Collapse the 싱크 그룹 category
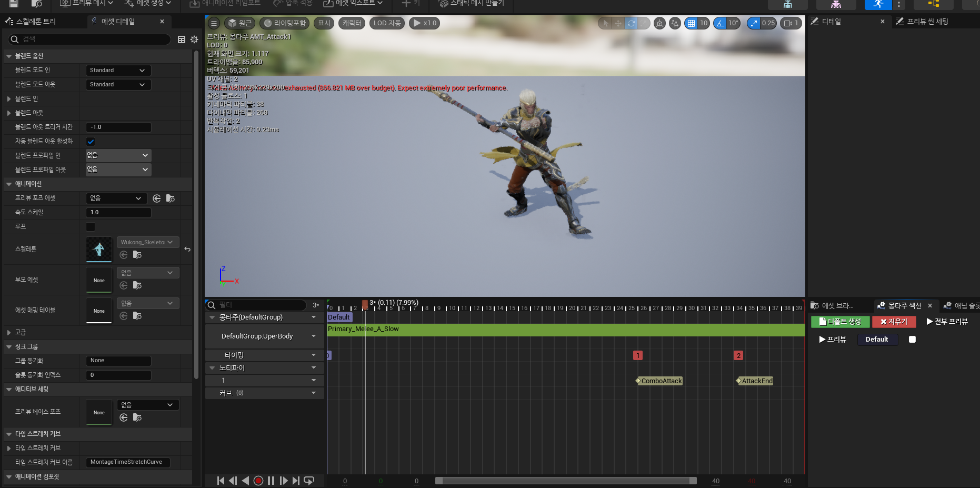 pos(9,347)
